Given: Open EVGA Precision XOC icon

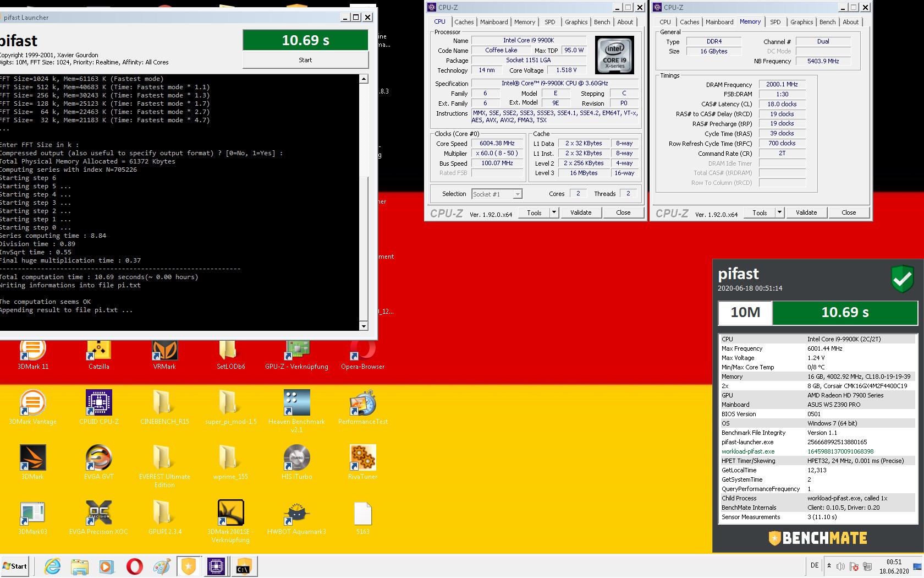Looking at the screenshot, I should click(99, 517).
